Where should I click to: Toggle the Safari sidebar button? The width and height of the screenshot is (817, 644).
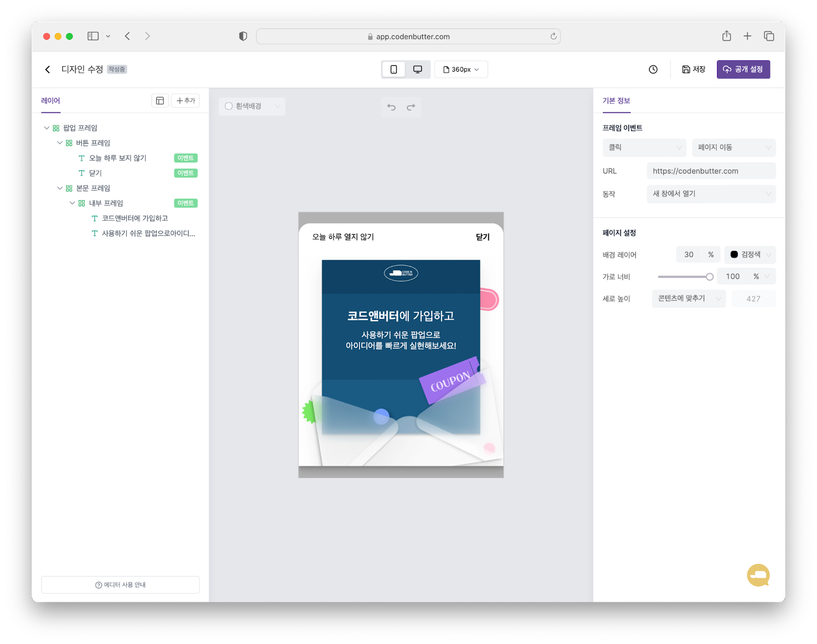point(93,36)
